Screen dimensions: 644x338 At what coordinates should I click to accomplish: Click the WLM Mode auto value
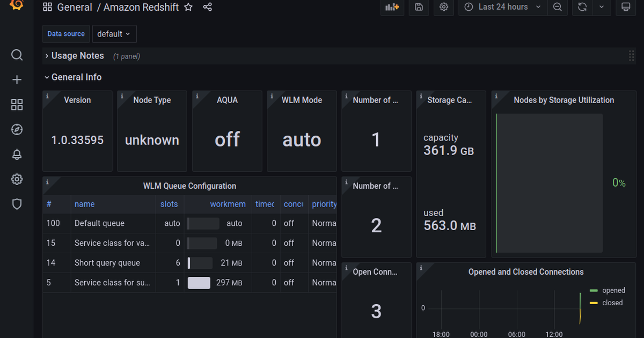coord(302,139)
